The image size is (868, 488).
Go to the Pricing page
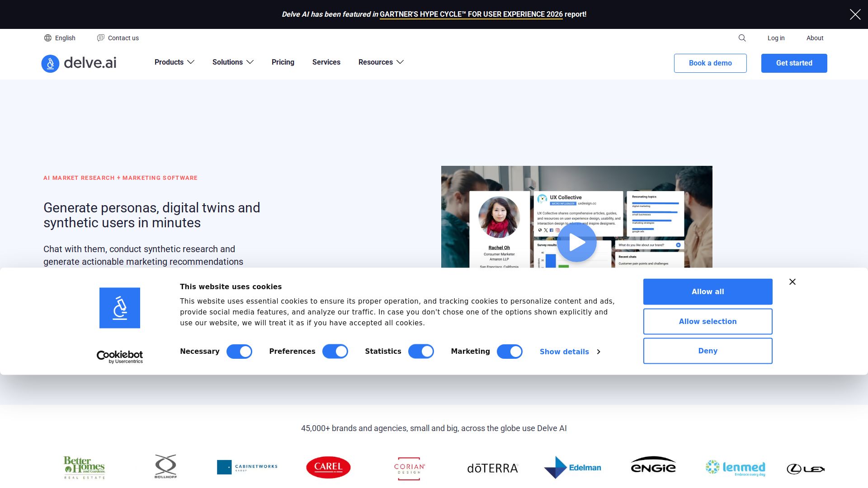pyautogui.click(x=283, y=62)
